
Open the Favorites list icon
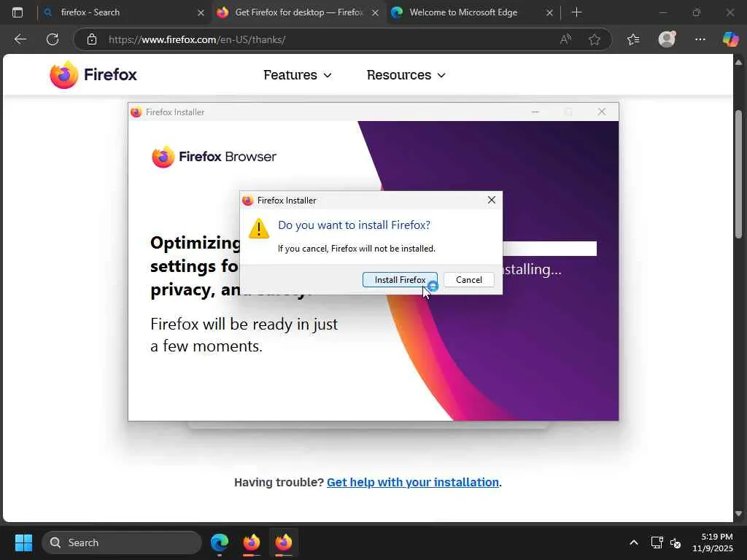pos(633,39)
